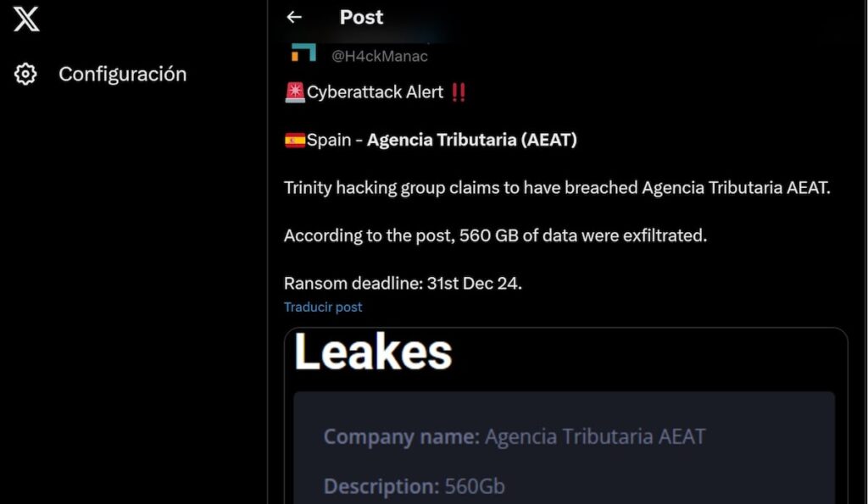Select the Configuración menu label
Screen dimensions: 868x504
[x=122, y=75]
